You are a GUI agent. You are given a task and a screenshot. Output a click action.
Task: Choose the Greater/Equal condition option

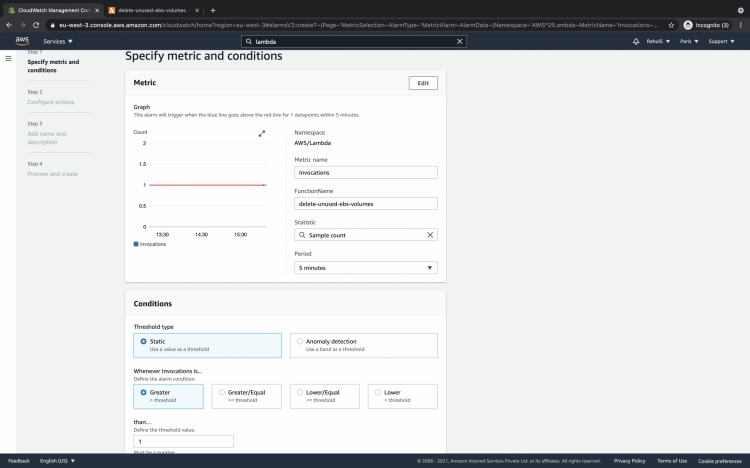point(222,393)
